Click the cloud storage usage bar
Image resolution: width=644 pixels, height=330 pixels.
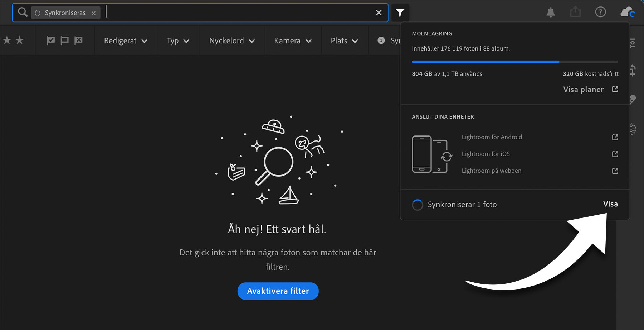[514, 62]
